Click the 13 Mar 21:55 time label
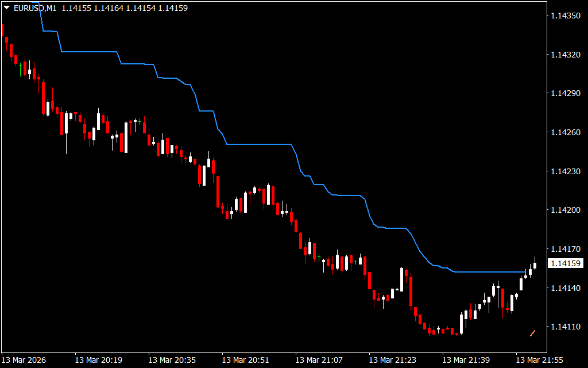This screenshot has width=588, height=368. 539,360
